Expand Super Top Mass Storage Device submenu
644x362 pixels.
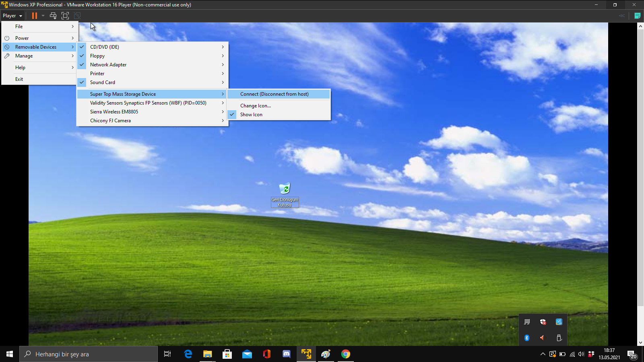pyautogui.click(x=152, y=94)
